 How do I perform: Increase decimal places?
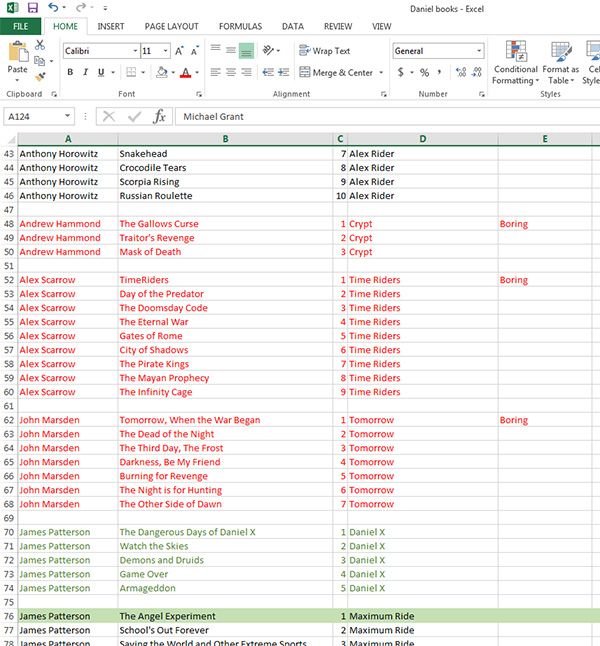point(461,73)
